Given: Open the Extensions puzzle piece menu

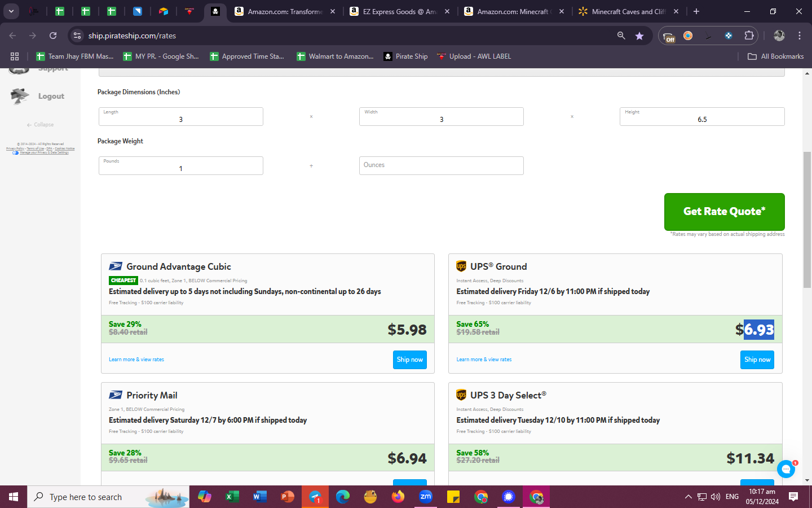Looking at the screenshot, I should point(749,36).
